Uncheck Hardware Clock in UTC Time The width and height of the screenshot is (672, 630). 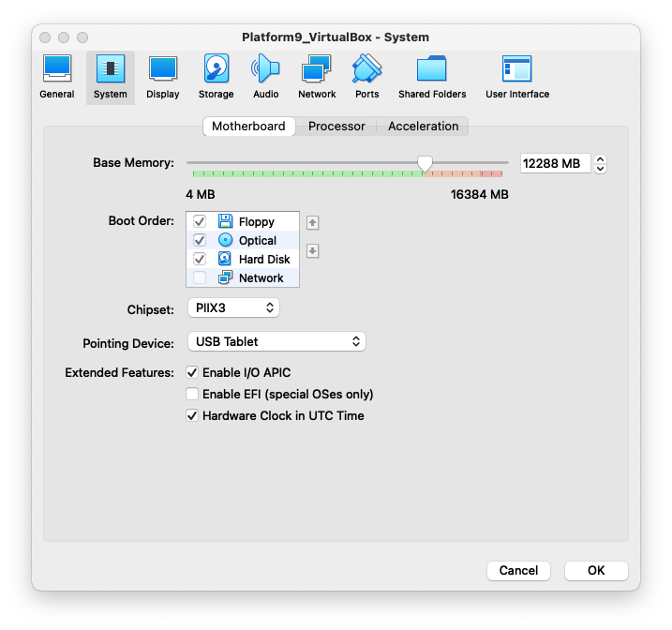[x=193, y=415]
